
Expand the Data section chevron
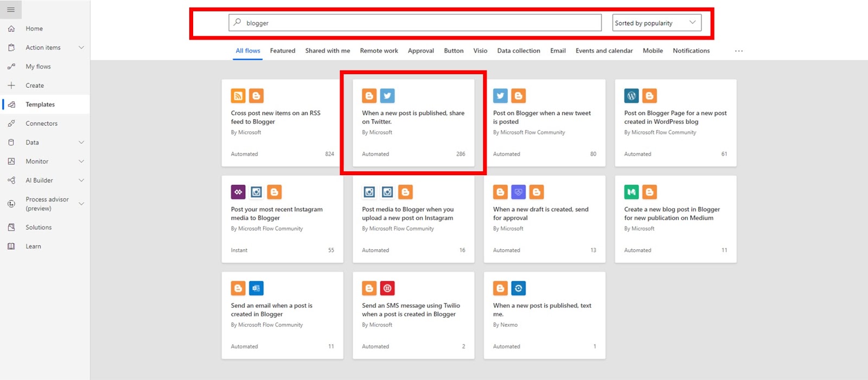coord(81,143)
